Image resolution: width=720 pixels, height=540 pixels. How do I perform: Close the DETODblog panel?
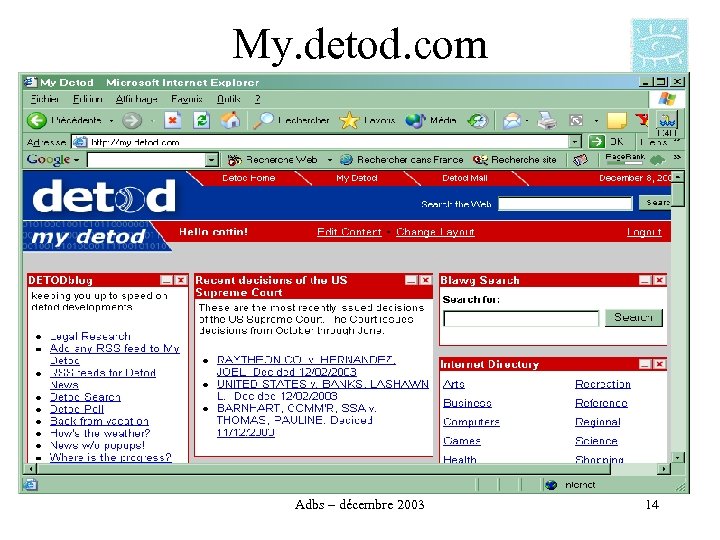click(x=181, y=280)
